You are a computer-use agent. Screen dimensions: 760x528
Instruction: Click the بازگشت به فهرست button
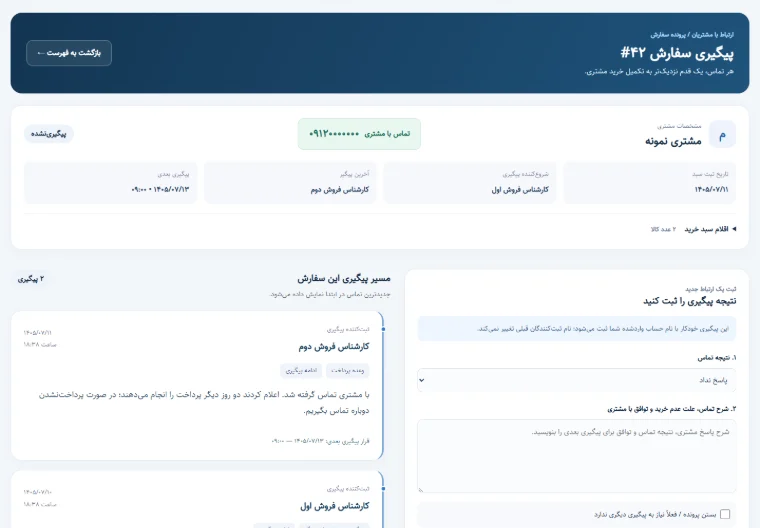pyautogui.click(x=69, y=53)
